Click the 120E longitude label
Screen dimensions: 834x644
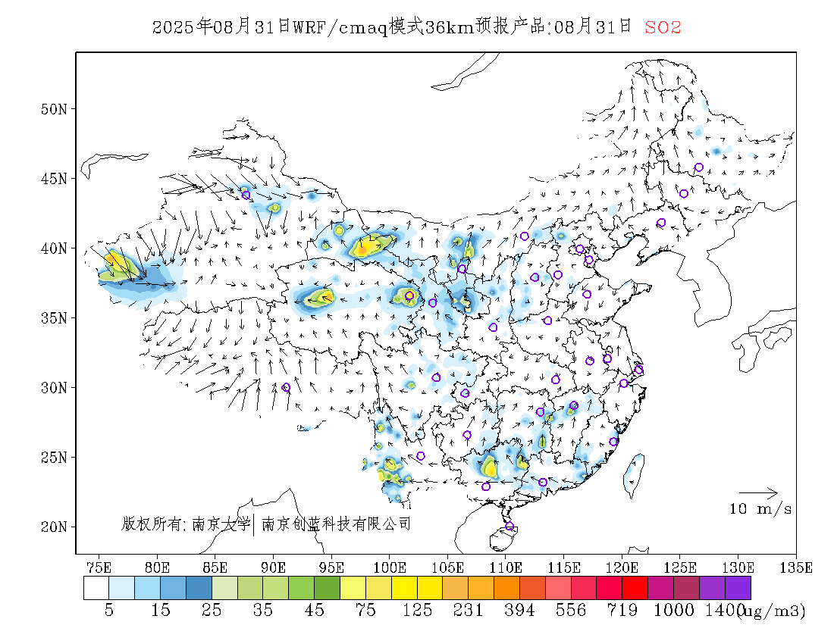click(622, 567)
